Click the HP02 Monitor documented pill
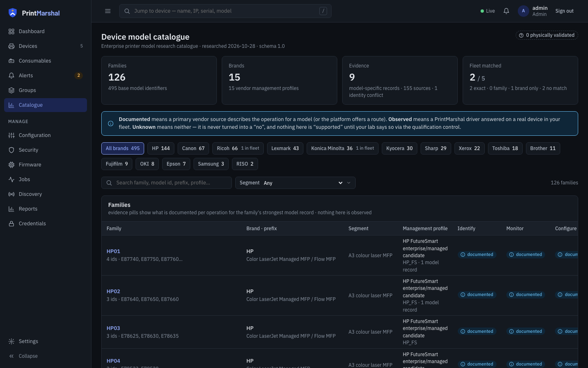588x368 pixels. pyautogui.click(x=526, y=295)
